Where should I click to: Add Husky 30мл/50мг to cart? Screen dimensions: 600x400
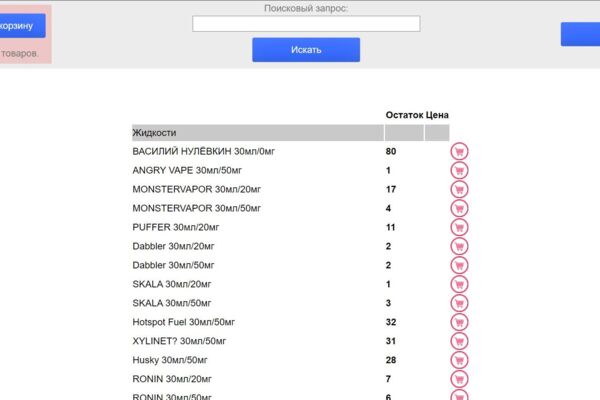[459, 360]
